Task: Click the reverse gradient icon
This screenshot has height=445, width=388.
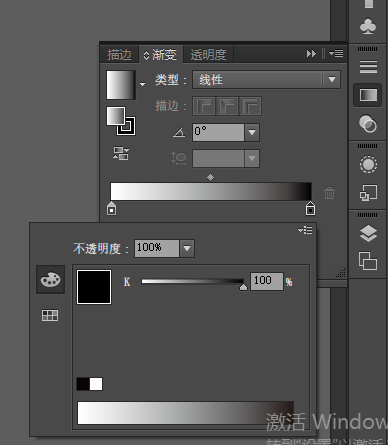Action: point(121,153)
